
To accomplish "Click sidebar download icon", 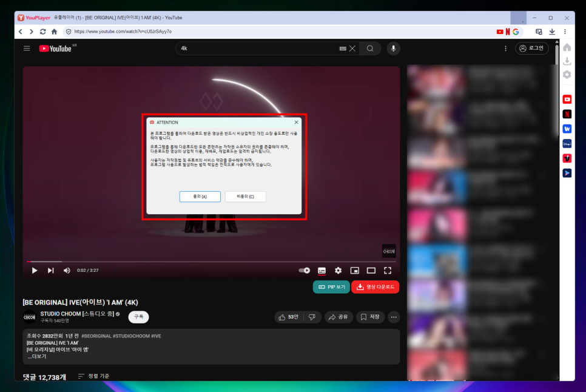I will pyautogui.click(x=567, y=61).
